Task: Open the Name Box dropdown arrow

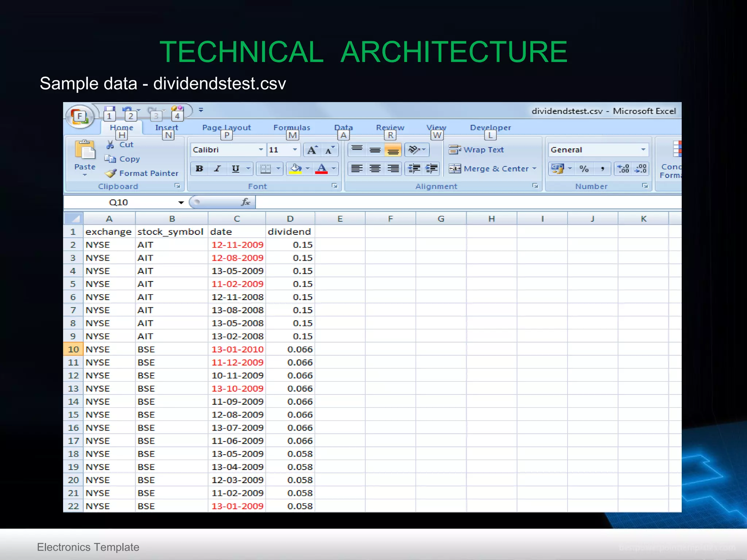Action: click(181, 202)
